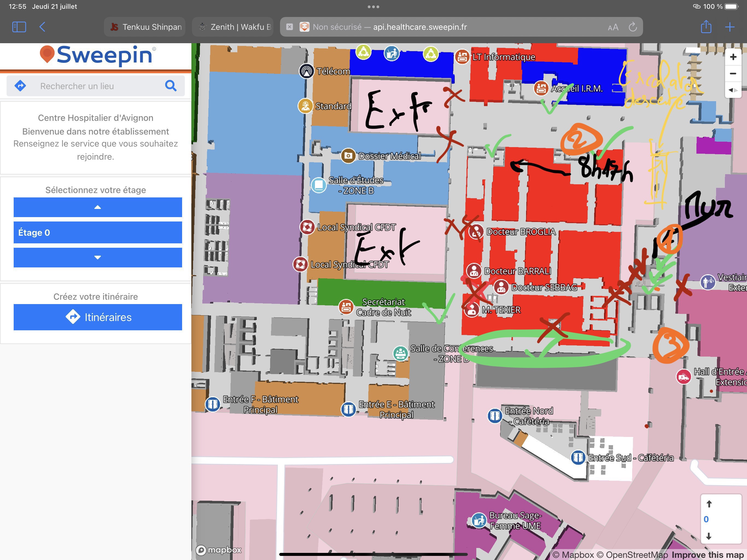
Task: Click the Hall d'Entrée ambulance icon
Action: 684,377
